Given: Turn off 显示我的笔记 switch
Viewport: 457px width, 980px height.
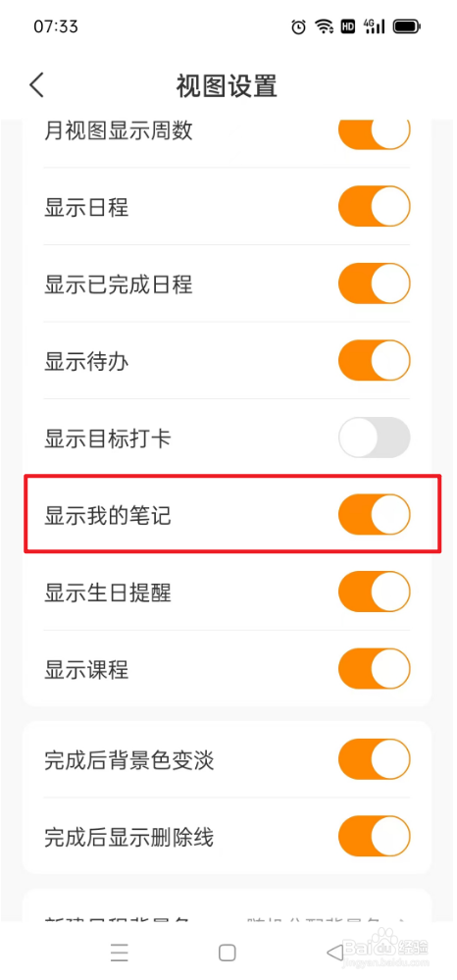Looking at the screenshot, I should coord(375,515).
